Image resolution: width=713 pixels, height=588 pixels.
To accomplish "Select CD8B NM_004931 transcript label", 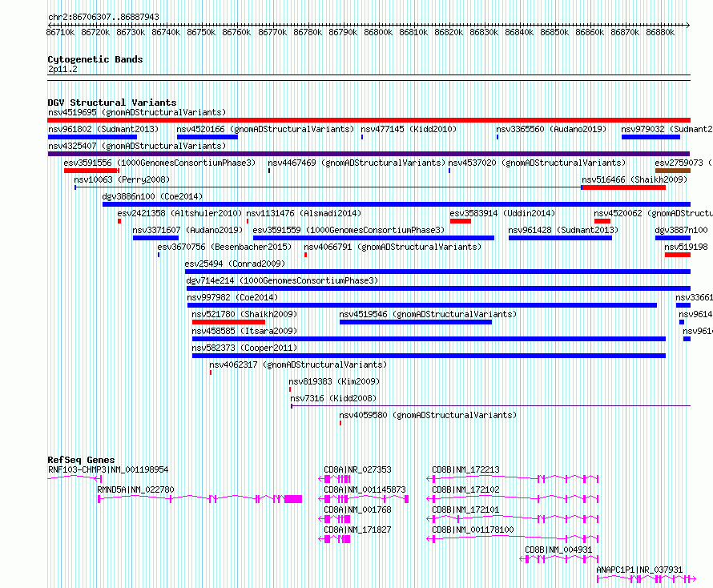I will [558, 550].
